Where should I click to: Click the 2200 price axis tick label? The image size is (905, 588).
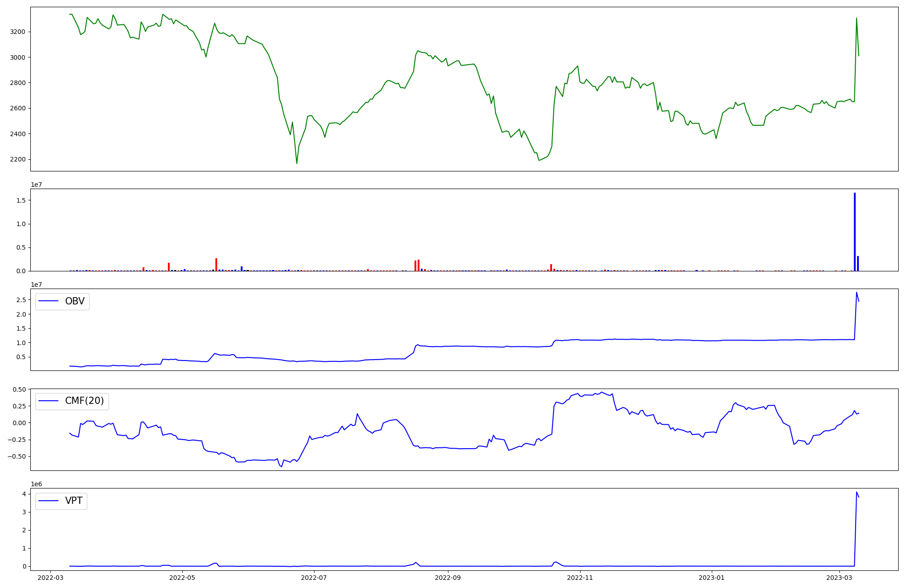18,159
